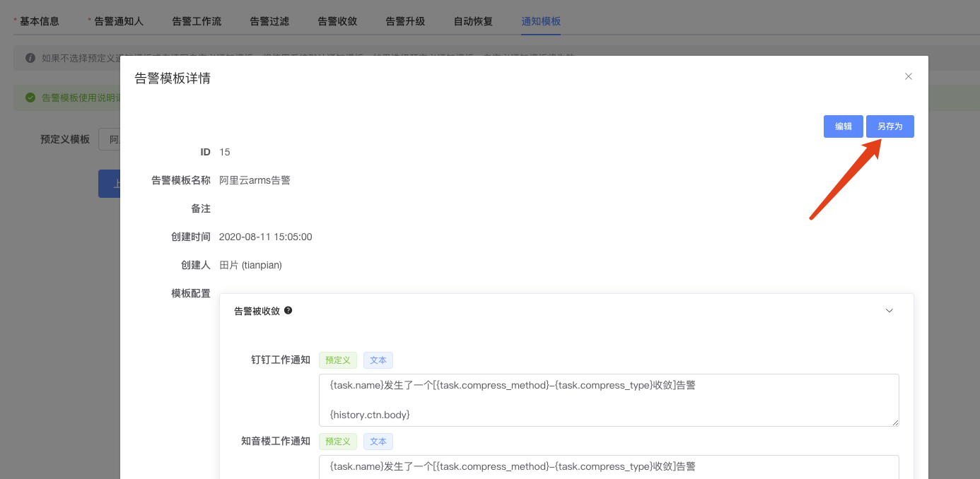Click the 另存为 button
The image size is (980, 479).
click(x=890, y=126)
